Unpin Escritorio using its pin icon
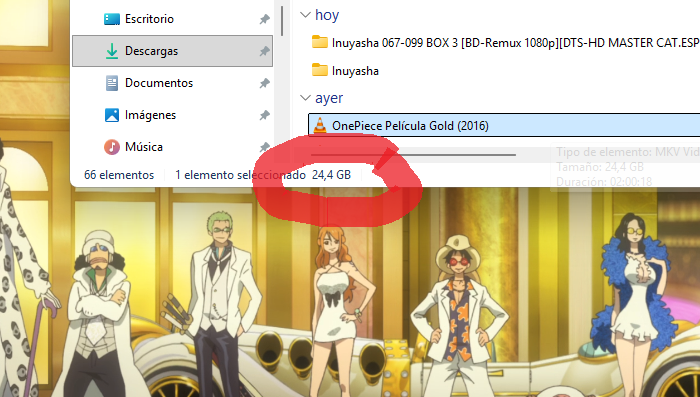The image size is (700, 397). [265, 19]
